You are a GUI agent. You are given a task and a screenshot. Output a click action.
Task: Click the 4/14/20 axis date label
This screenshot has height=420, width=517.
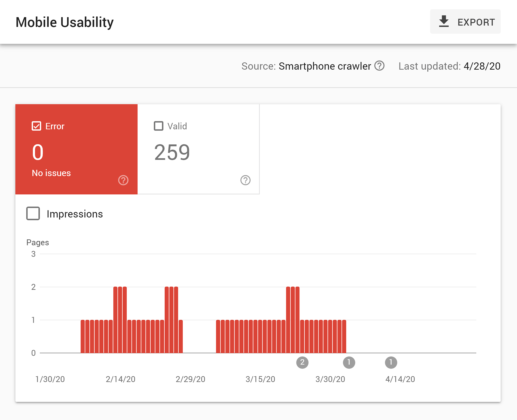click(400, 379)
